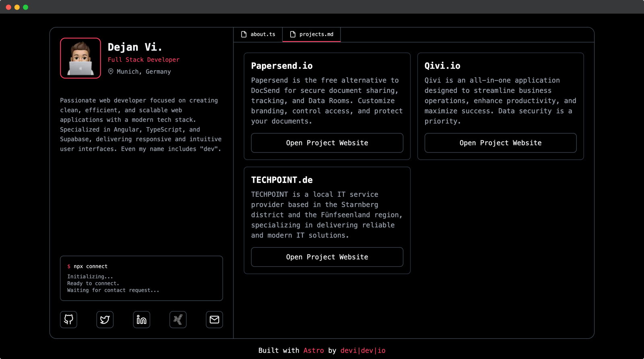Open the Xing icon link
The image size is (644, 359).
click(178, 320)
